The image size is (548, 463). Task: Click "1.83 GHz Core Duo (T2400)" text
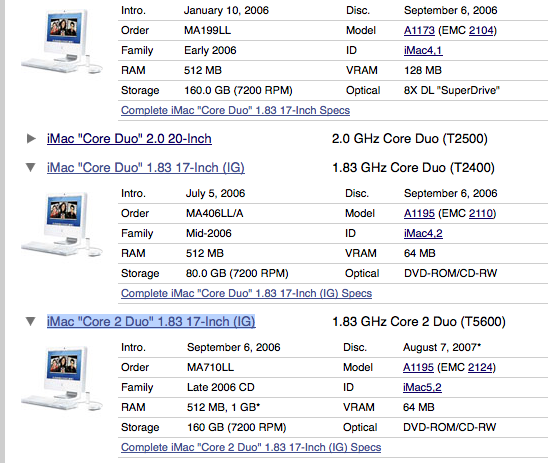coord(413,168)
